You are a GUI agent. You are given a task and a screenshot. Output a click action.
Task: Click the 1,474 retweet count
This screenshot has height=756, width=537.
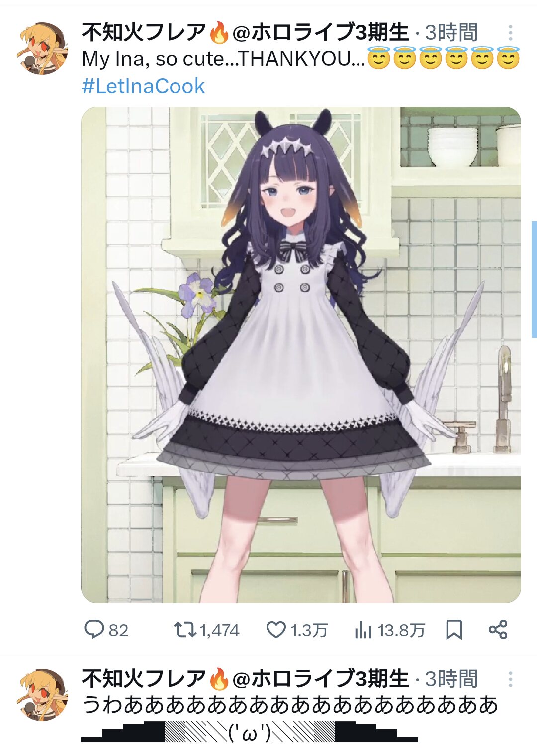pyautogui.click(x=219, y=630)
